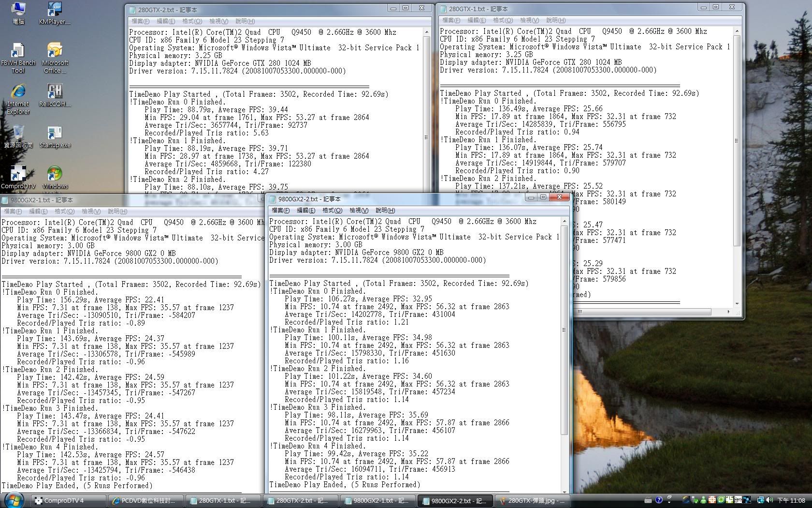Click scroll-up arrow in 280GTX-1.txt window

737,31
